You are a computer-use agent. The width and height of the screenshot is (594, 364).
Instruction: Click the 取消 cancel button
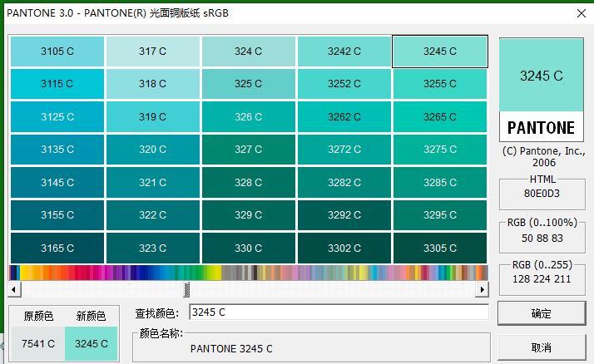pyautogui.click(x=542, y=347)
